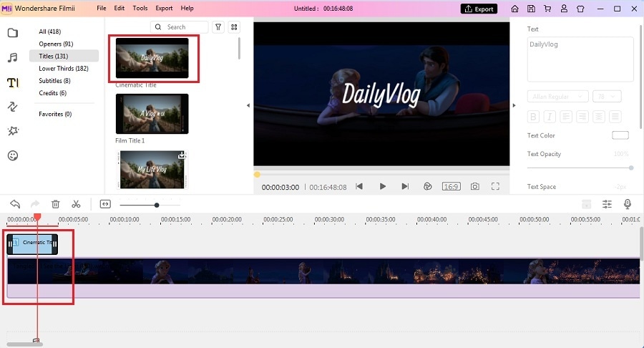Open Favorites (0) category

click(x=55, y=115)
